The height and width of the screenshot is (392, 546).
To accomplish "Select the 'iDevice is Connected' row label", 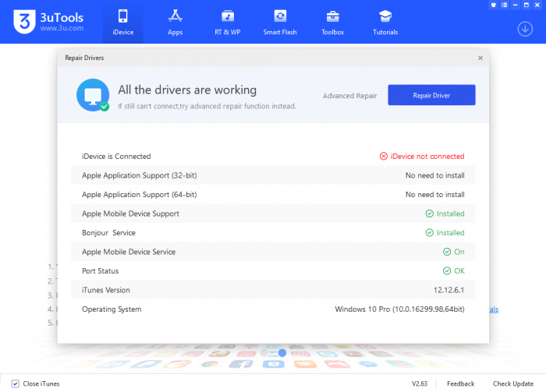I will click(116, 156).
